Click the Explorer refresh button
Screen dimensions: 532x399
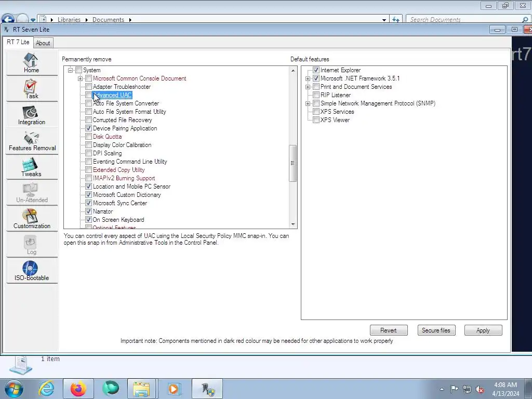(x=395, y=19)
